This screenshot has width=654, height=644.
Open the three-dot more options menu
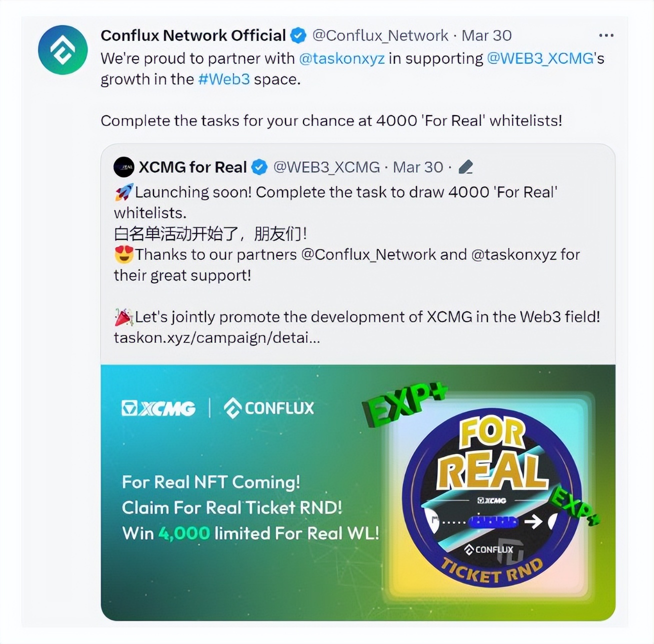606,35
